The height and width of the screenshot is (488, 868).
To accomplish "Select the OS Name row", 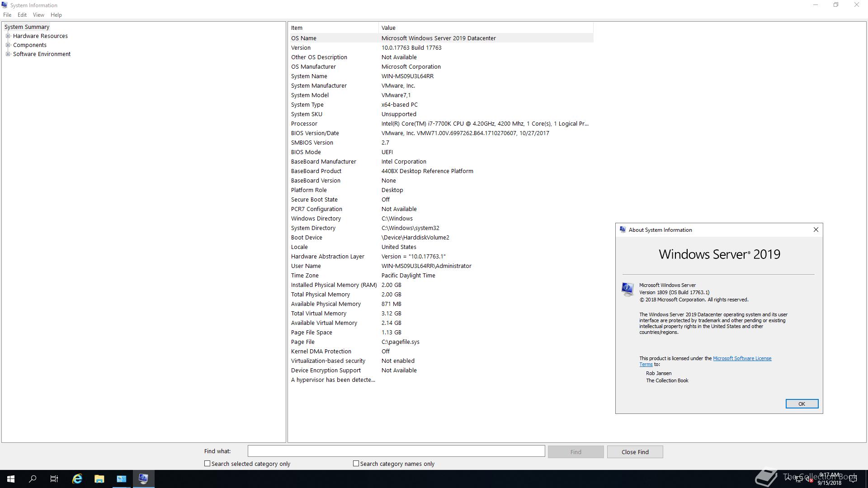I will click(x=441, y=38).
